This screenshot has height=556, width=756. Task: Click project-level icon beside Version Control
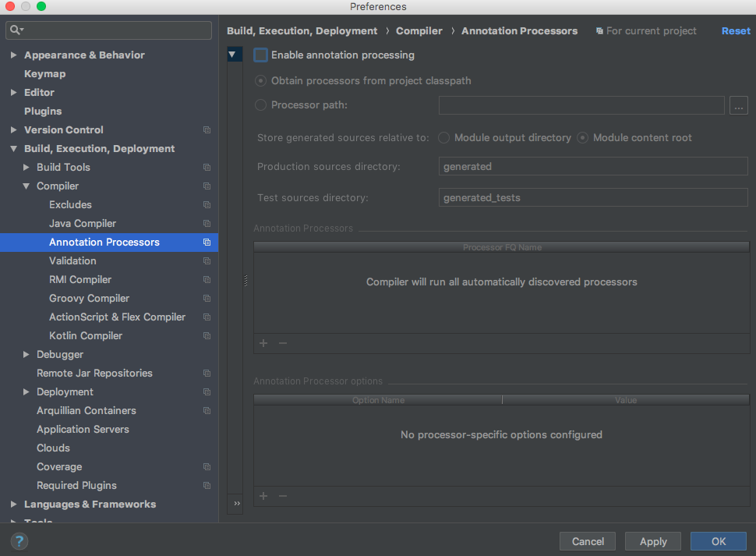pos(207,129)
